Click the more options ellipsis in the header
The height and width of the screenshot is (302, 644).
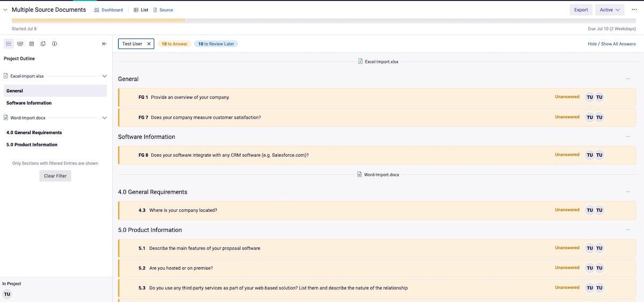(634, 10)
